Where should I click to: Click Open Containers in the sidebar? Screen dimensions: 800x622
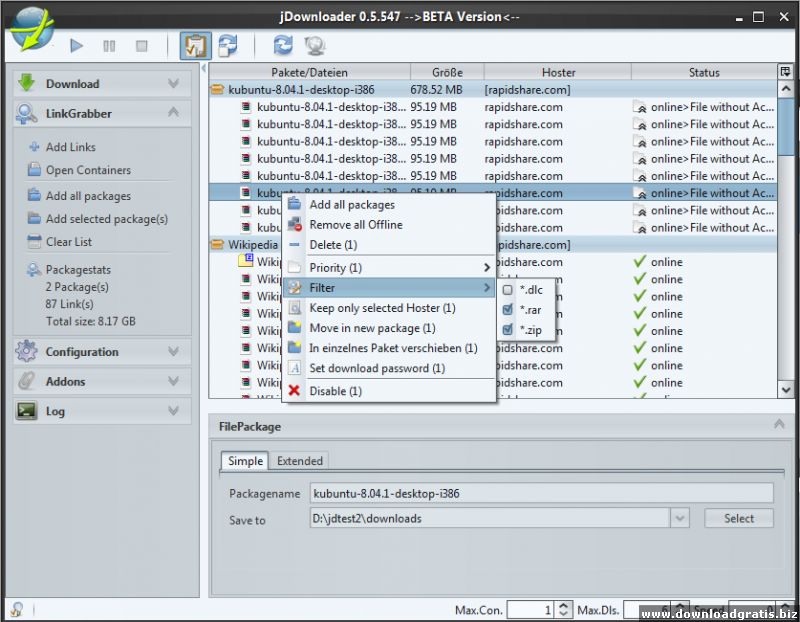tap(88, 170)
